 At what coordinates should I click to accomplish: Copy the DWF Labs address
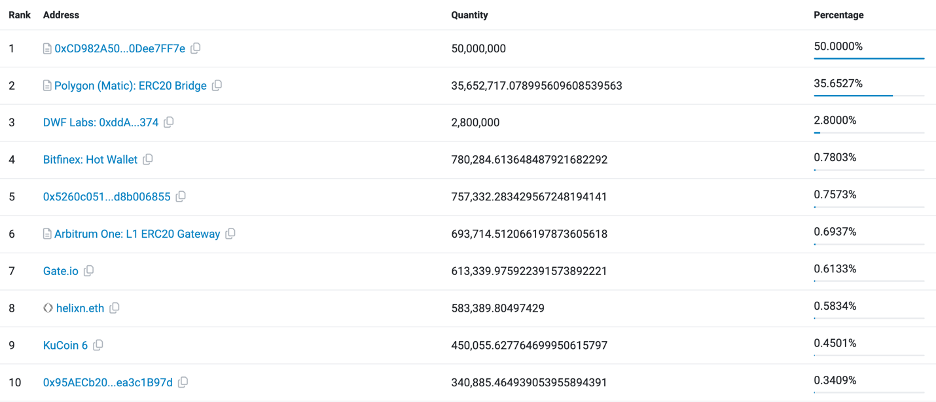(169, 122)
